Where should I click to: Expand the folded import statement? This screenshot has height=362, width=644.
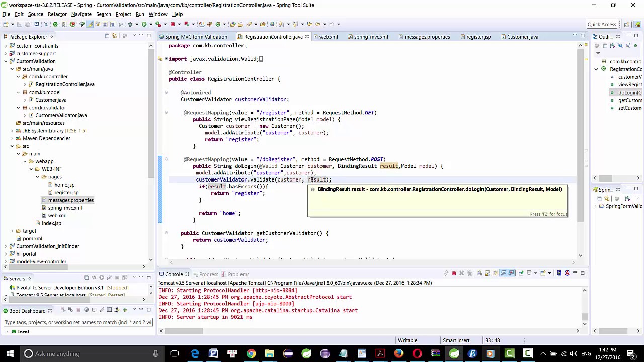[166, 59]
